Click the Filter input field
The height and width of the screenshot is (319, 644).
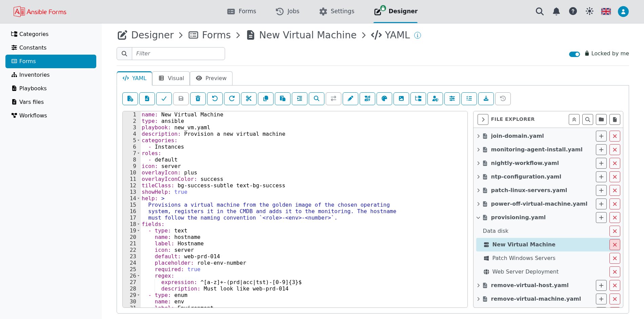[178, 54]
